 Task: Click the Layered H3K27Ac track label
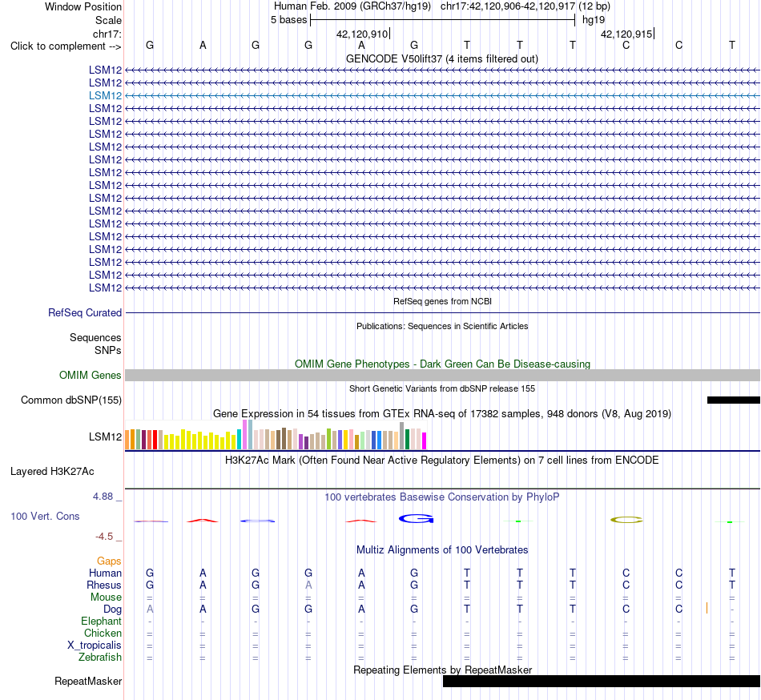tap(52, 472)
